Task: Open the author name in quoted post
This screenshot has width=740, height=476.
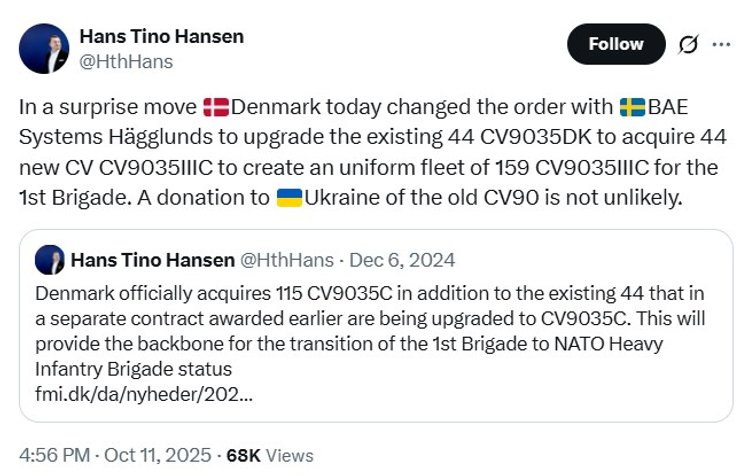Action: coord(153,261)
